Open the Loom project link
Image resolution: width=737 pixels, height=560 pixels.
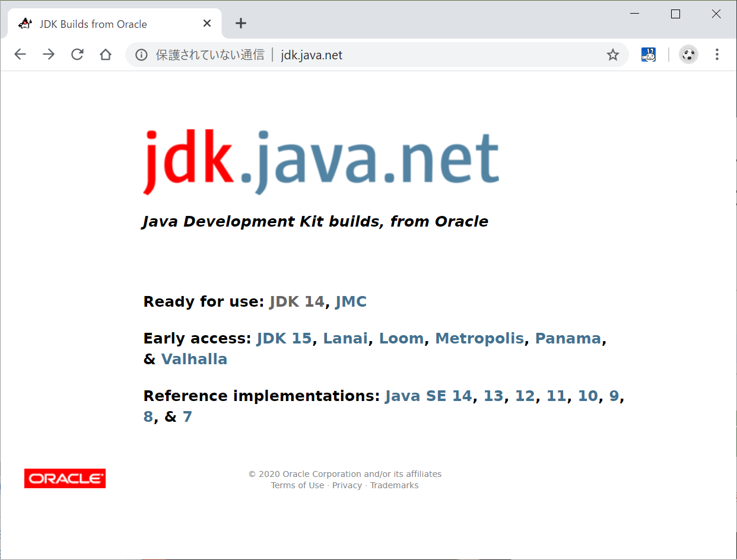(x=402, y=338)
